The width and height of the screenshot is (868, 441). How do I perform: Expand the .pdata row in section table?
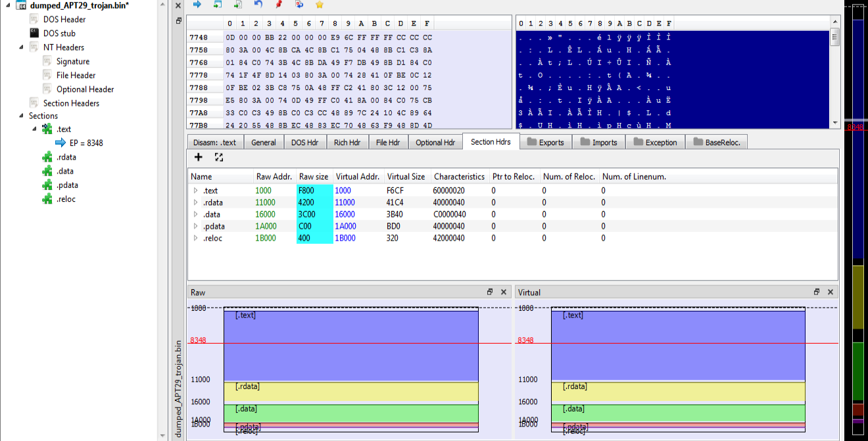click(x=195, y=226)
